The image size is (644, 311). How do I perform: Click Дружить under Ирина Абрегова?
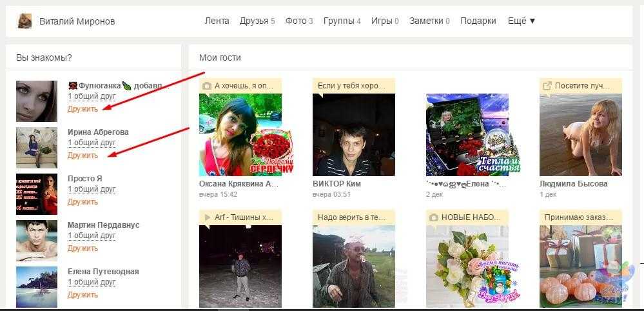point(83,155)
